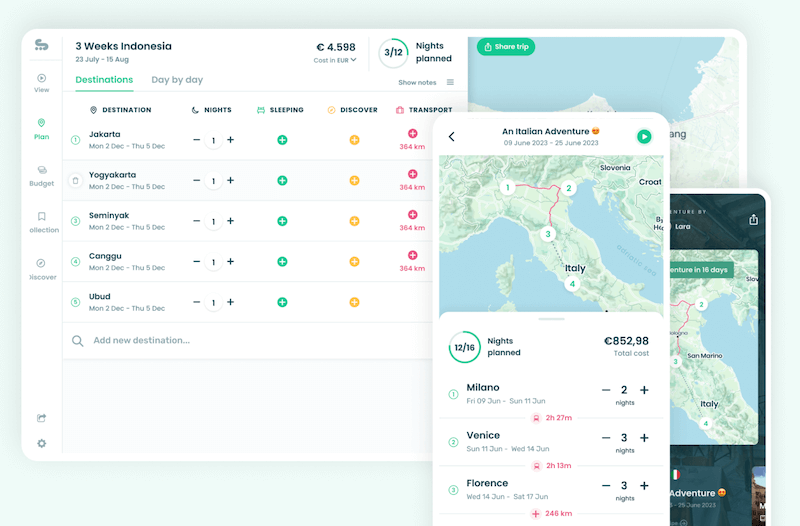Add discover activity for Yogyakarta
The width and height of the screenshot is (800, 526).
pos(354,181)
